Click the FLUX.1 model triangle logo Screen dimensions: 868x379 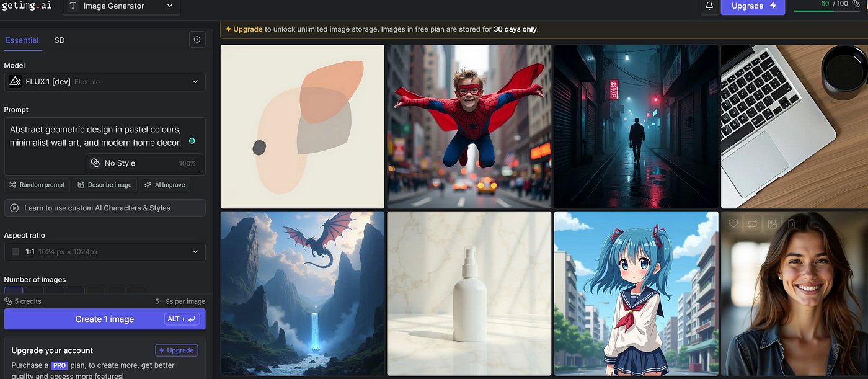click(15, 81)
